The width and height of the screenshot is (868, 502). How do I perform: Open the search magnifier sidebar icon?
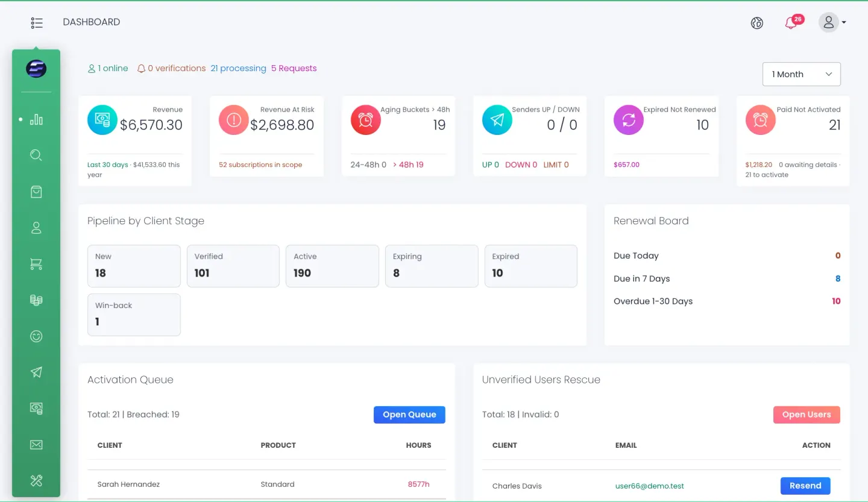(x=36, y=155)
